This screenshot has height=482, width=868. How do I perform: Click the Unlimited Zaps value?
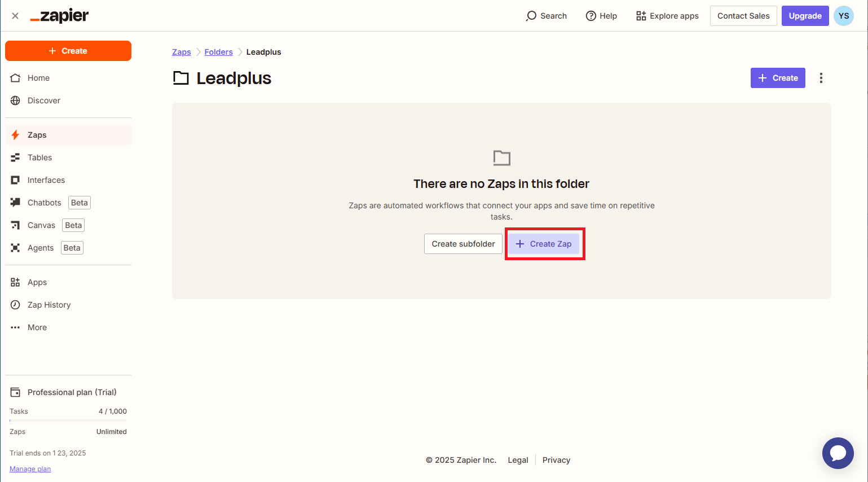click(112, 432)
